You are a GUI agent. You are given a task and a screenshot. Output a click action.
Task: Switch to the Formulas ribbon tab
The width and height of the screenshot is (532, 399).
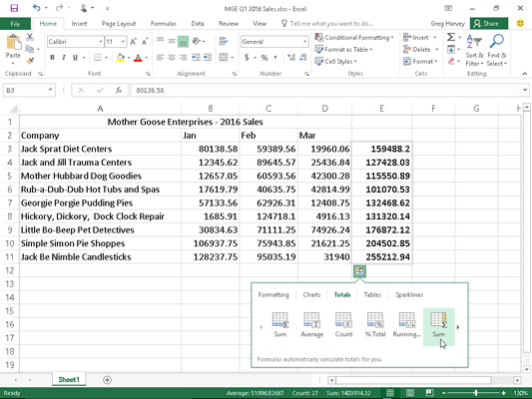164,23
